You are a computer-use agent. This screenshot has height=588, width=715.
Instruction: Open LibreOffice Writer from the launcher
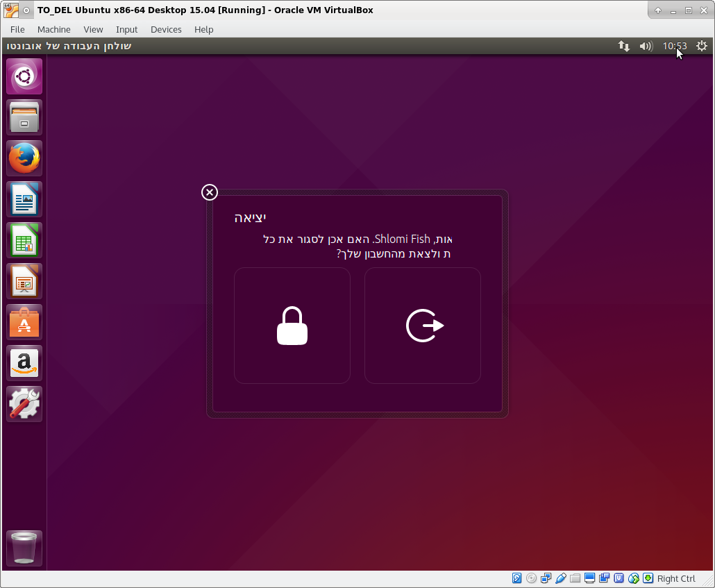click(24, 199)
